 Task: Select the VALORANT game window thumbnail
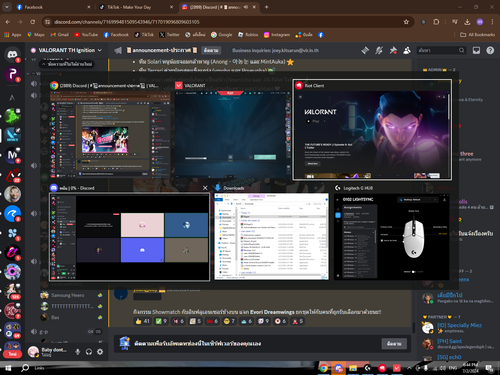tap(232, 130)
